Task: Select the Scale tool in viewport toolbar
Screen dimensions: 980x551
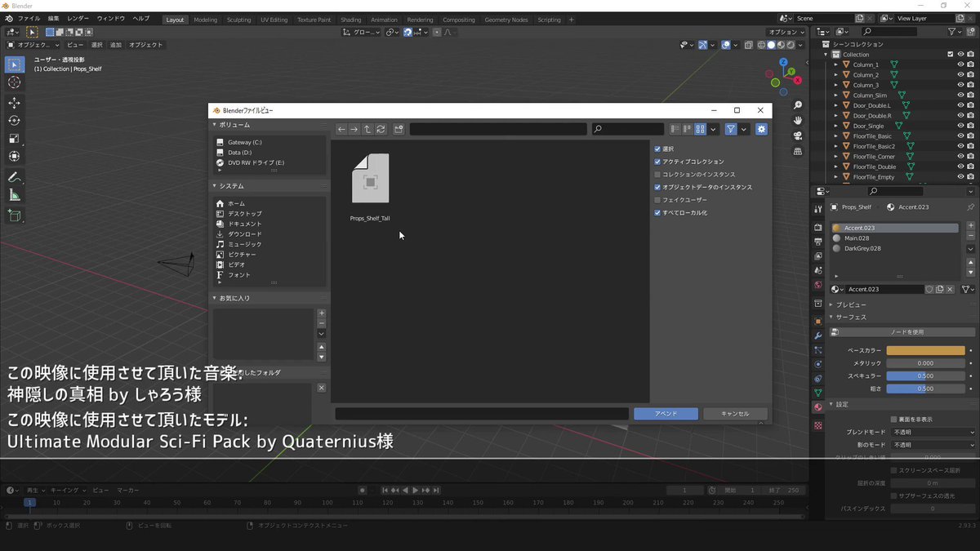Action: (14, 139)
